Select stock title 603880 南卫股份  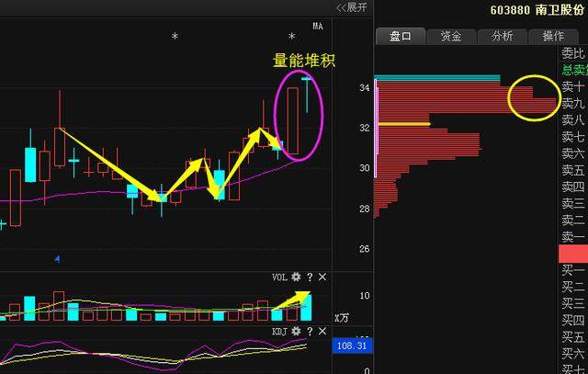[x=537, y=9]
